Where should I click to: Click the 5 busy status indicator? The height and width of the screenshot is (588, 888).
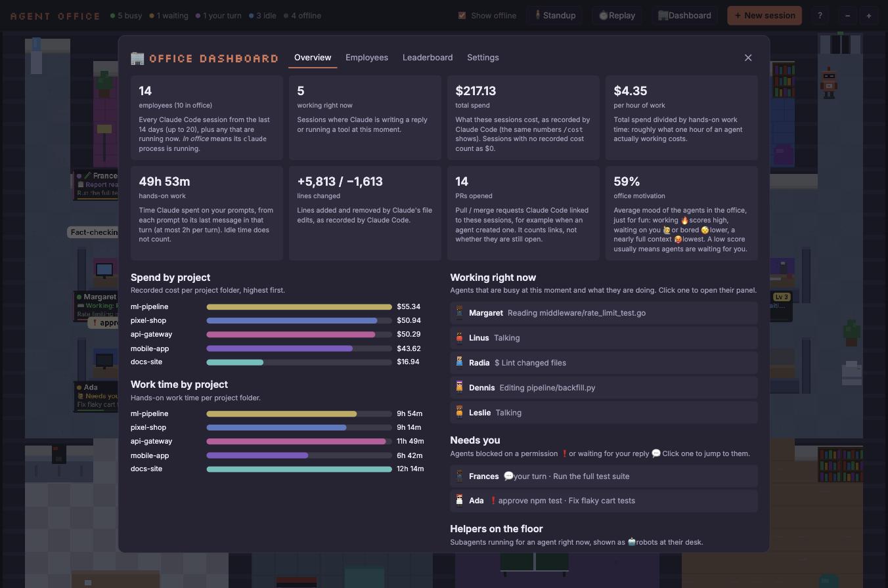126,16
